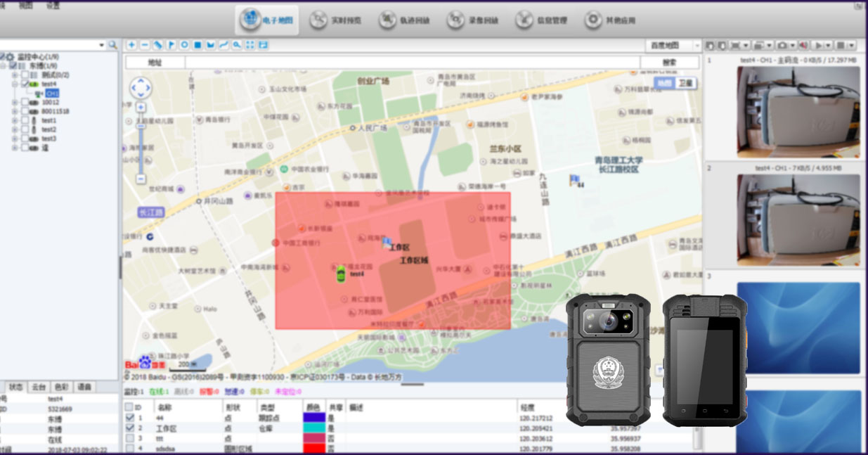Click the address search input field

(x=413, y=63)
